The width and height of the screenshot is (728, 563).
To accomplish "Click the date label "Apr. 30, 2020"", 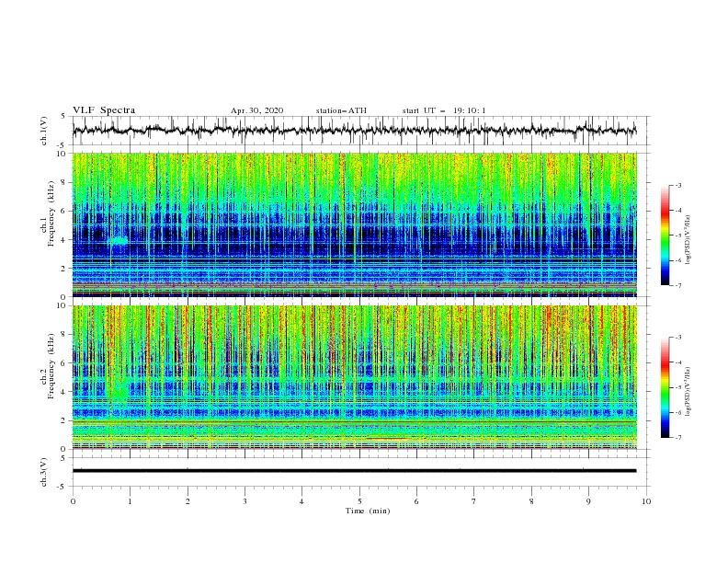I will pos(256,110).
